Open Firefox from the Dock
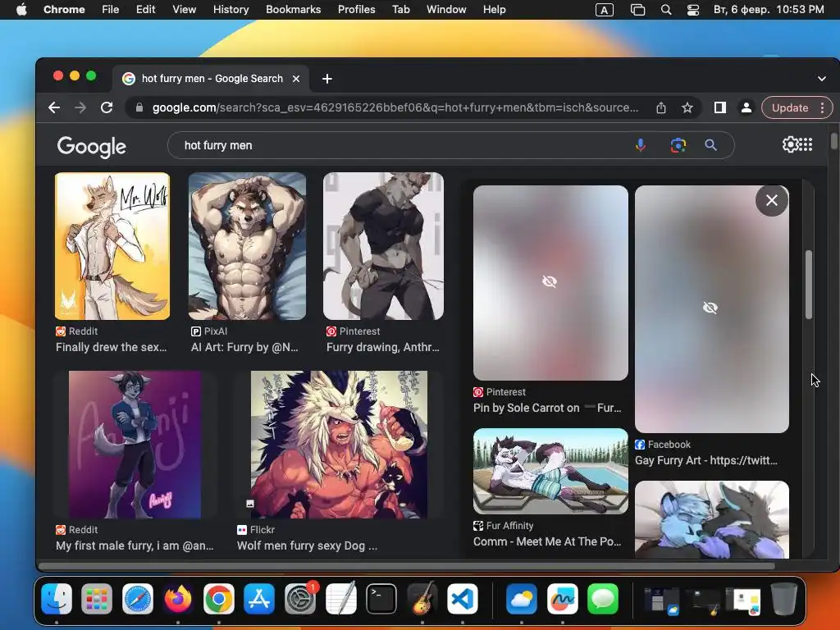 click(x=178, y=598)
